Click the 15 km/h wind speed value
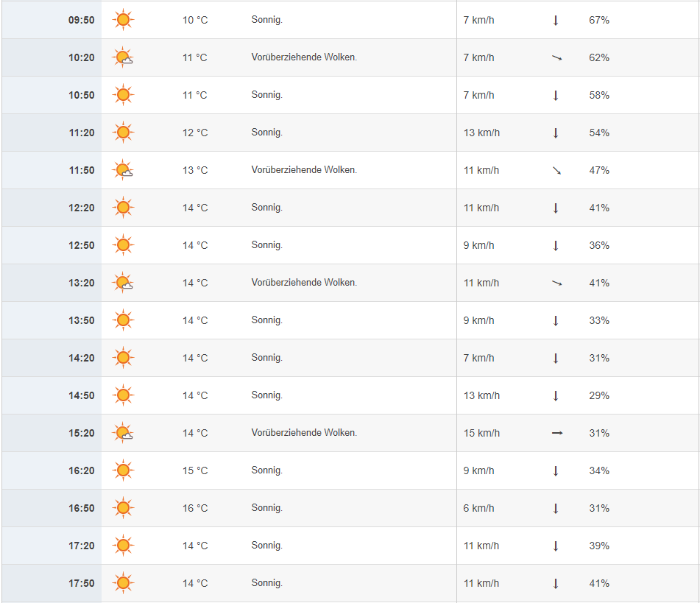 pos(481,433)
